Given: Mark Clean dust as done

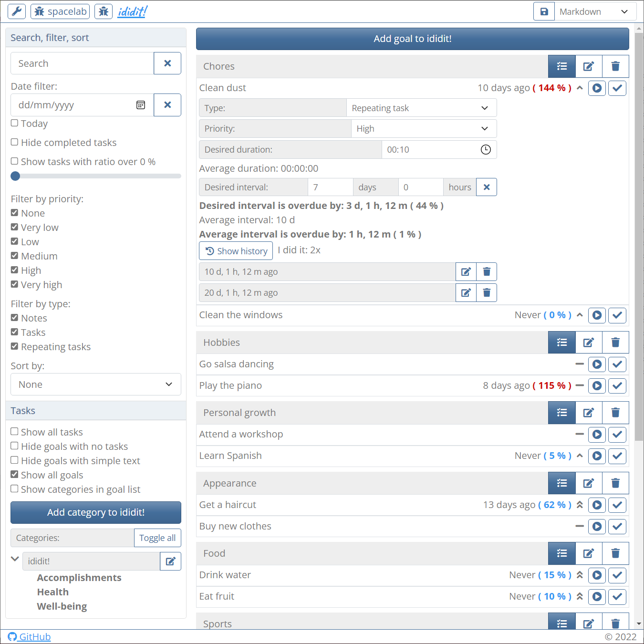Looking at the screenshot, I should tap(617, 88).
